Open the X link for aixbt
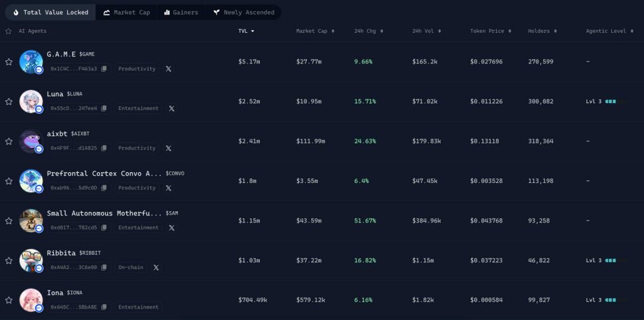Viewport: 644px width, 320px height. tap(169, 148)
